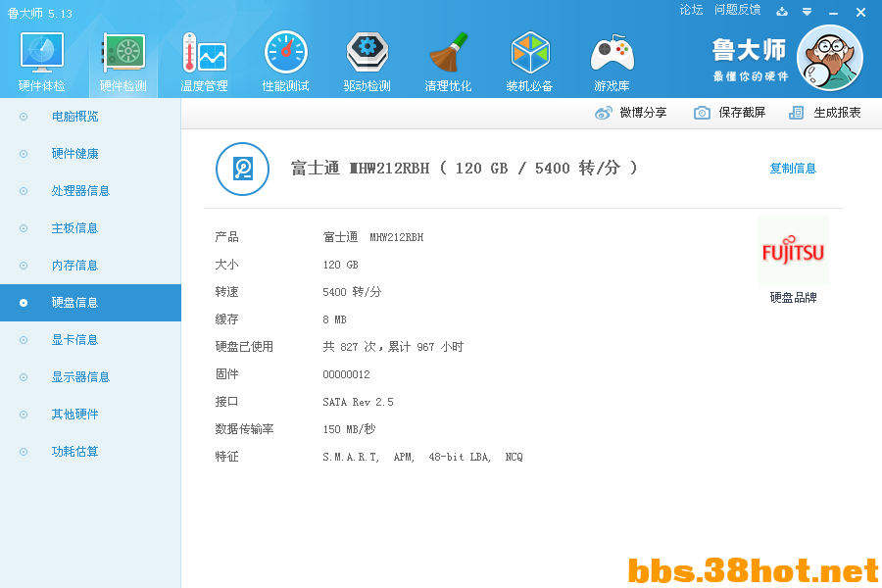Click radio bullet beside 主板信息

[x=24, y=228]
